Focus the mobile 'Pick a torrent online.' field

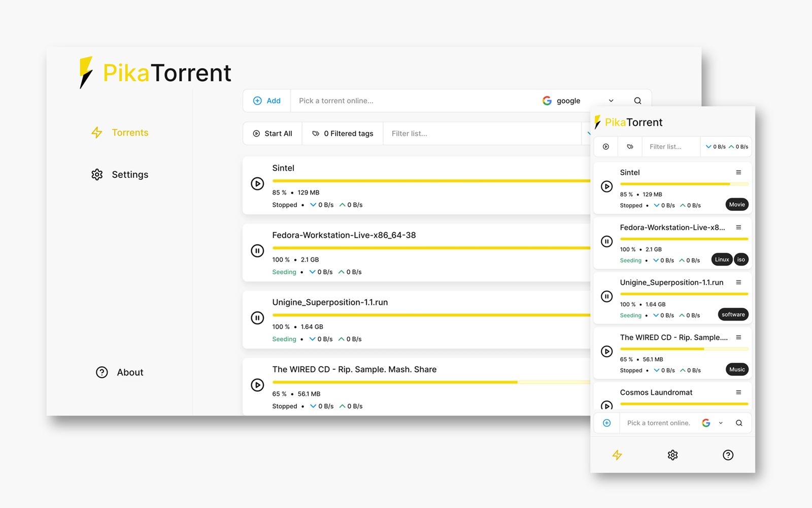[x=659, y=423]
